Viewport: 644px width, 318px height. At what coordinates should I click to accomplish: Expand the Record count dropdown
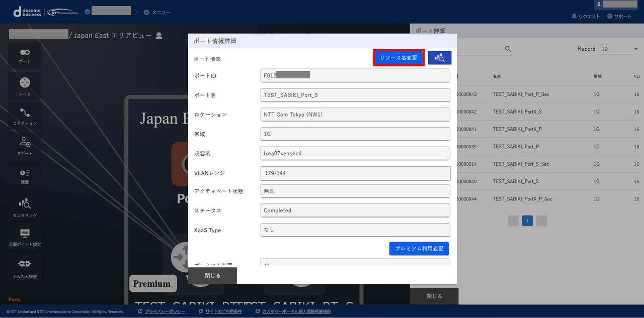tap(620, 49)
